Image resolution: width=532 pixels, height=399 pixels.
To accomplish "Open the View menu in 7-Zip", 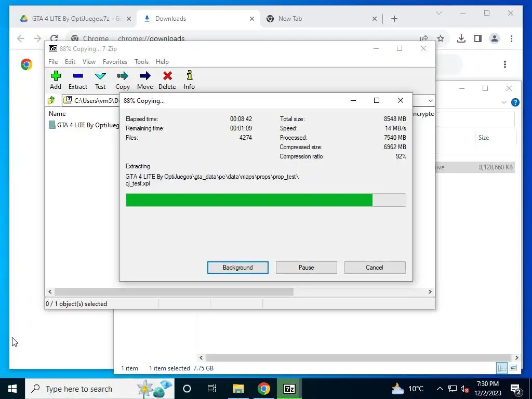I will 89,62.
